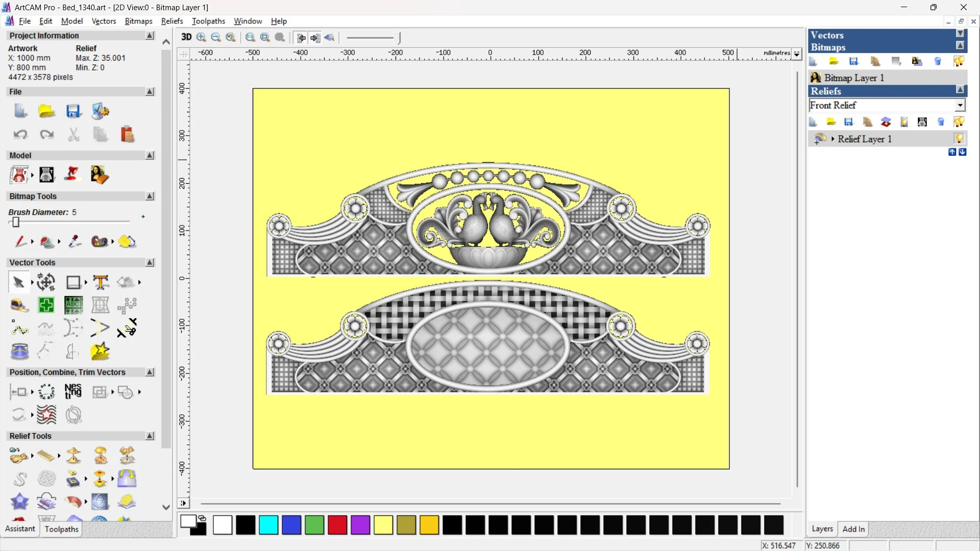
Task: Toggle all relief layers visibility bulb
Action: click(959, 122)
